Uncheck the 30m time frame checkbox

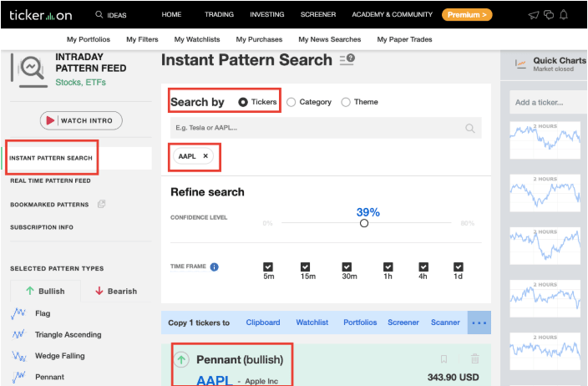click(347, 267)
